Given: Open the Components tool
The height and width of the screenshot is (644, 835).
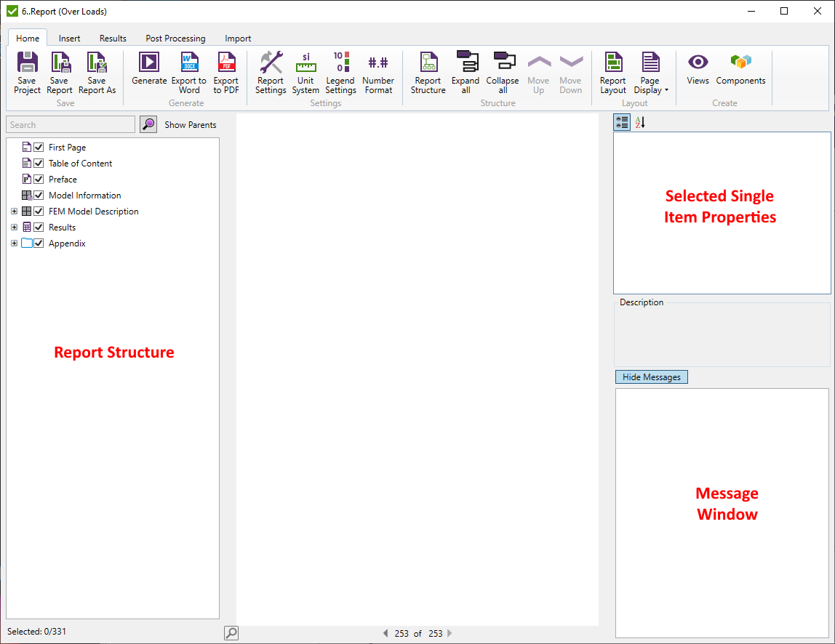Looking at the screenshot, I should point(740,63).
